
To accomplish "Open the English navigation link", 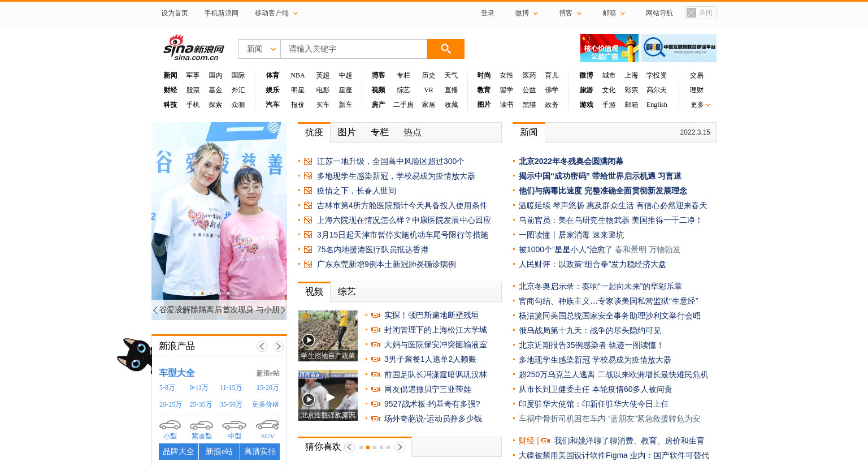I will 657,105.
